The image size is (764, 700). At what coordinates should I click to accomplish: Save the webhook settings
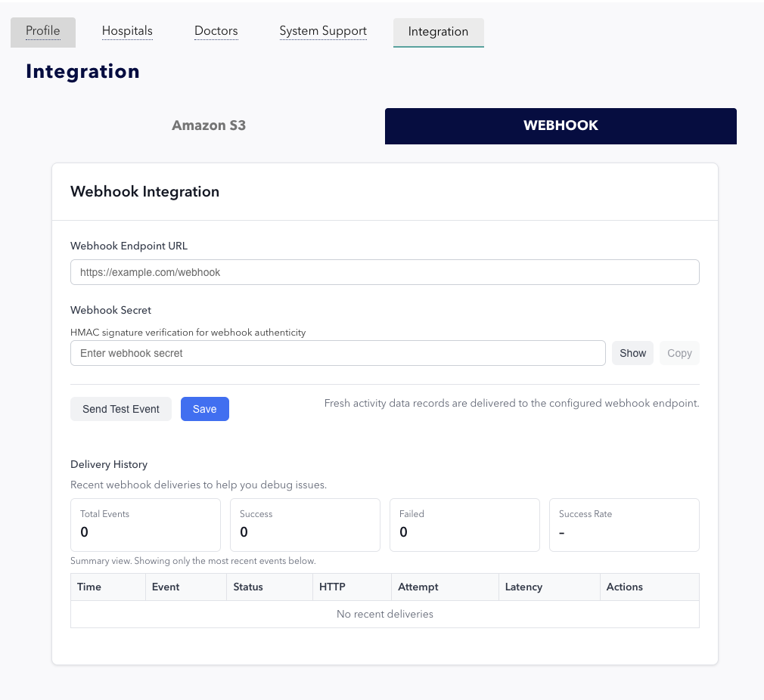point(204,409)
